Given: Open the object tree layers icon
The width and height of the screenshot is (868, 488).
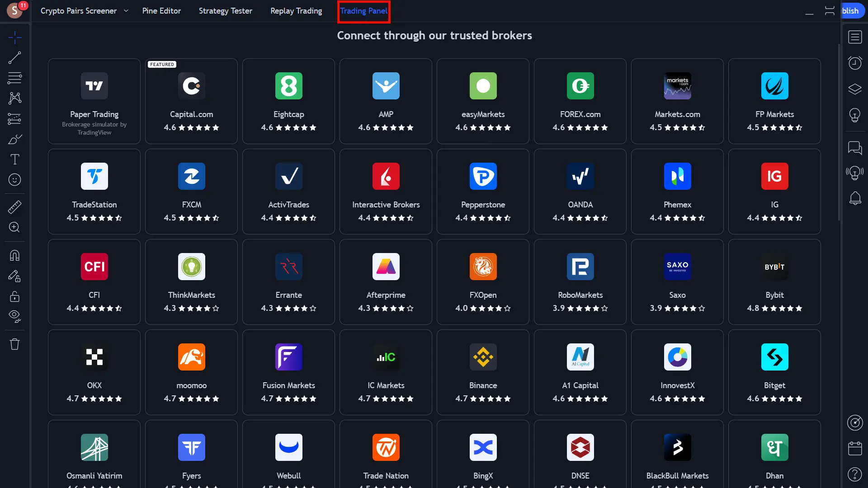Looking at the screenshot, I should [855, 89].
